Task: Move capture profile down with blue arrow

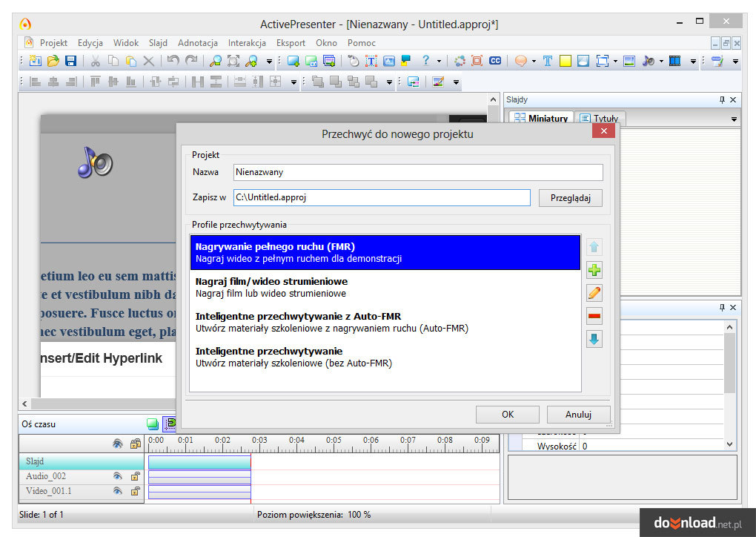Action: tap(594, 339)
